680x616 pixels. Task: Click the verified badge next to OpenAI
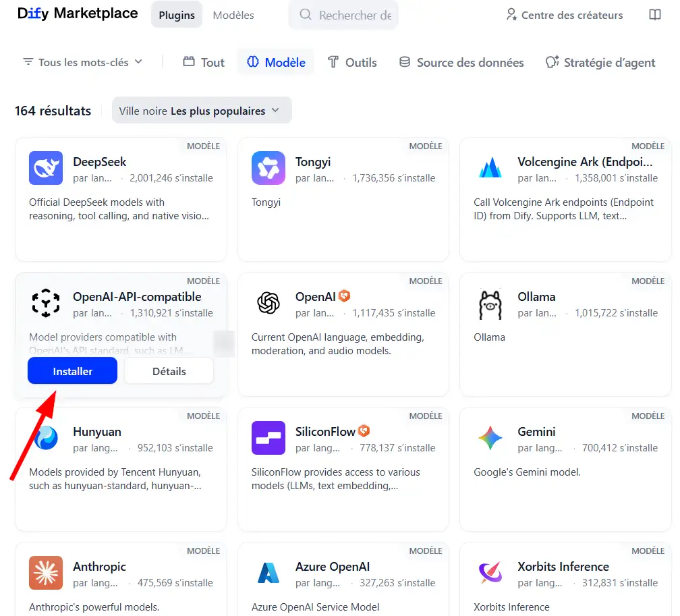point(344,296)
